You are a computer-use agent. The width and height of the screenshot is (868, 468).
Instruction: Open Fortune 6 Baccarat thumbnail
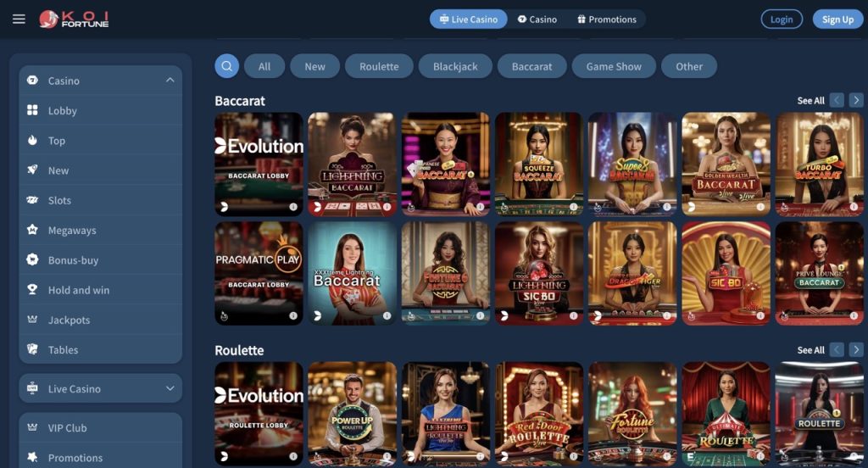point(446,273)
